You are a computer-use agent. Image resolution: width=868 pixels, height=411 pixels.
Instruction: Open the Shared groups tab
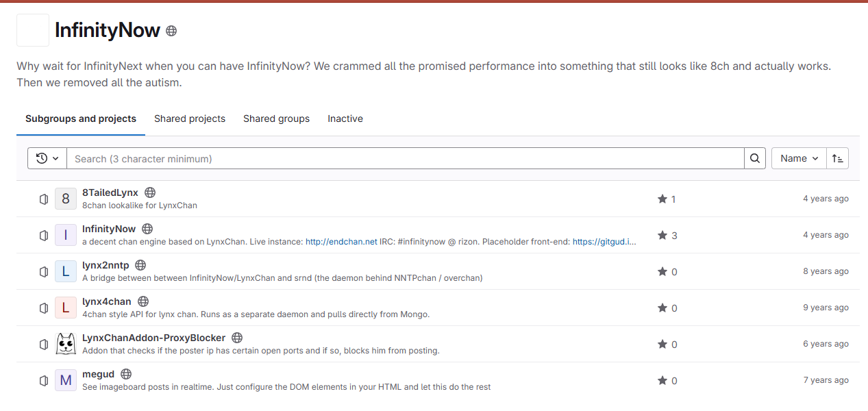click(x=276, y=119)
